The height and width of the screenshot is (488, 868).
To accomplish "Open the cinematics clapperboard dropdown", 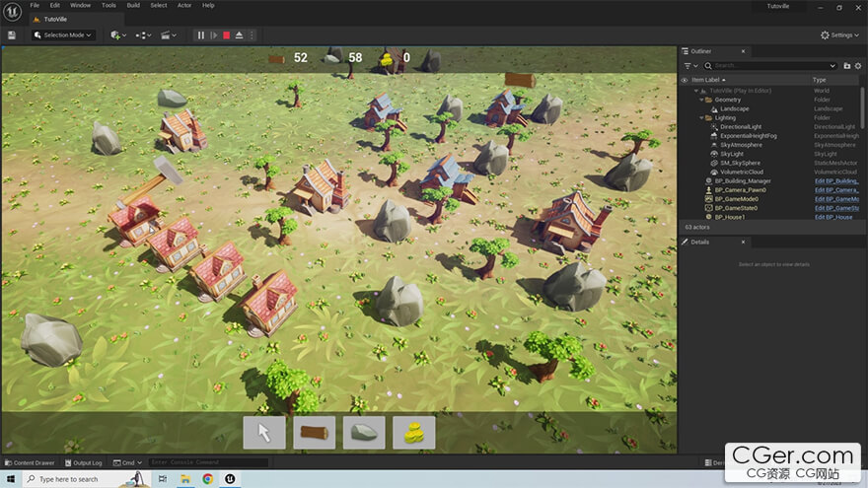I will click(169, 35).
